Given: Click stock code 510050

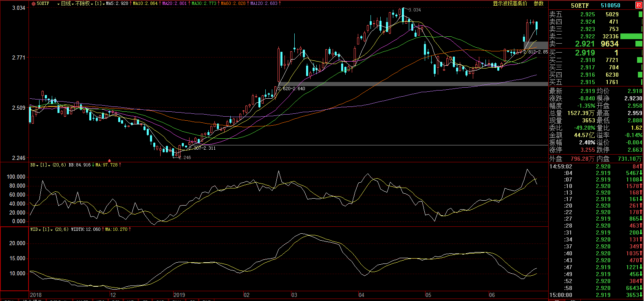Looking at the screenshot, I should 611,5.
